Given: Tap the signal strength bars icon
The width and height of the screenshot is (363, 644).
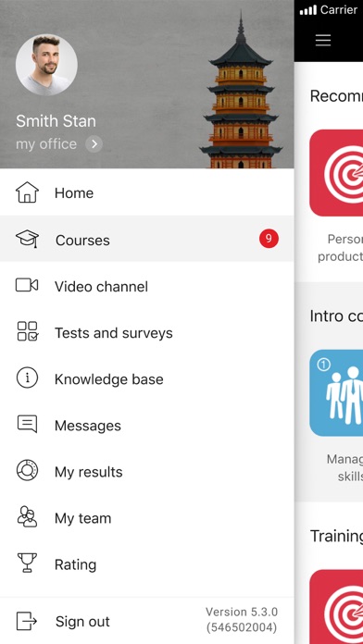Looking at the screenshot, I should pos(308,10).
